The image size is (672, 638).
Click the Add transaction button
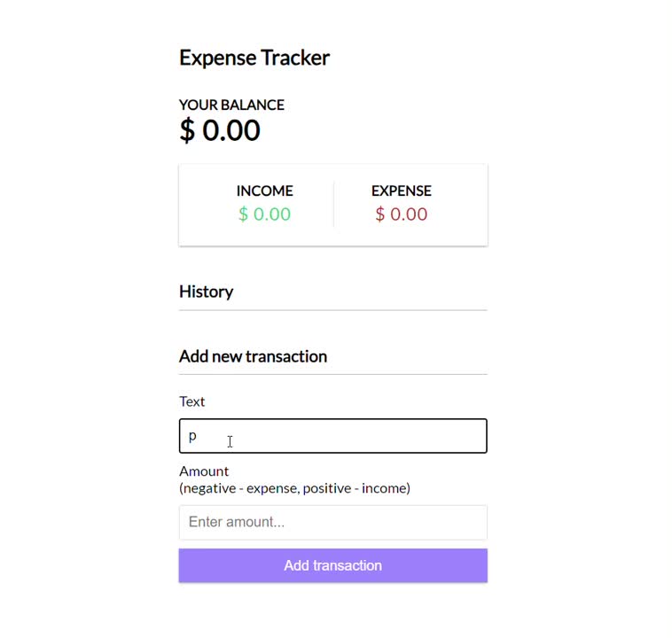pos(332,565)
